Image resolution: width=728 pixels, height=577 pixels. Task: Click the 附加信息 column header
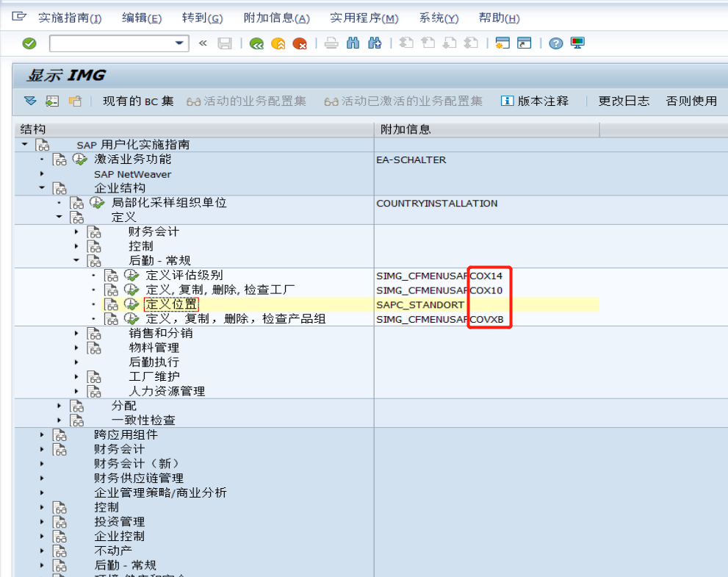click(486, 129)
